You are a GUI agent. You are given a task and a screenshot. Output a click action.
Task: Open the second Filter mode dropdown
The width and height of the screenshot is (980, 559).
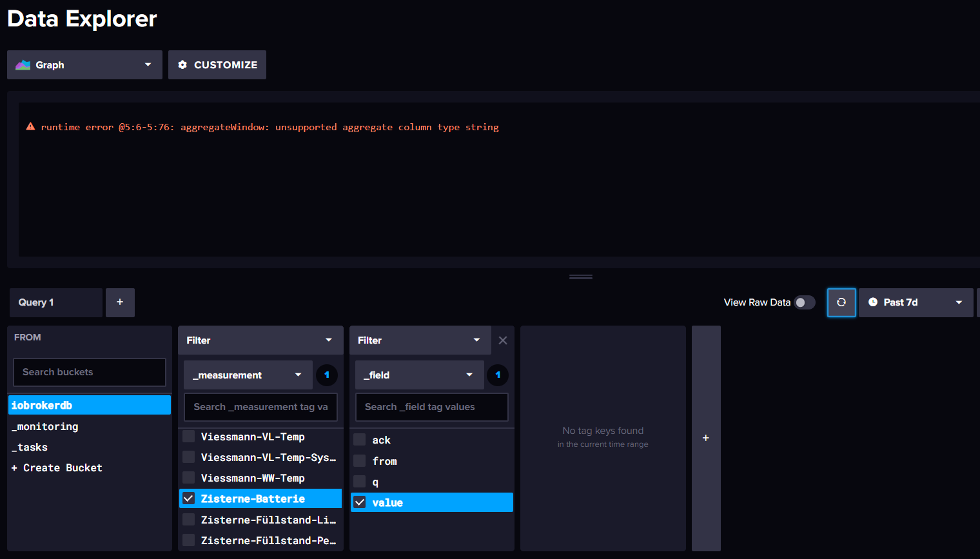pyautogui.click(x=420, y=340)
